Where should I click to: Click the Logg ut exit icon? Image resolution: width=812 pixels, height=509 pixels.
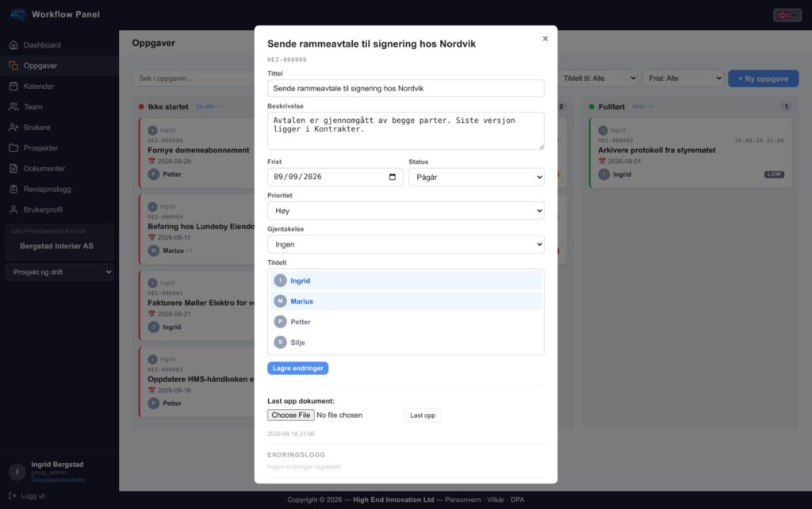[13, 496]
